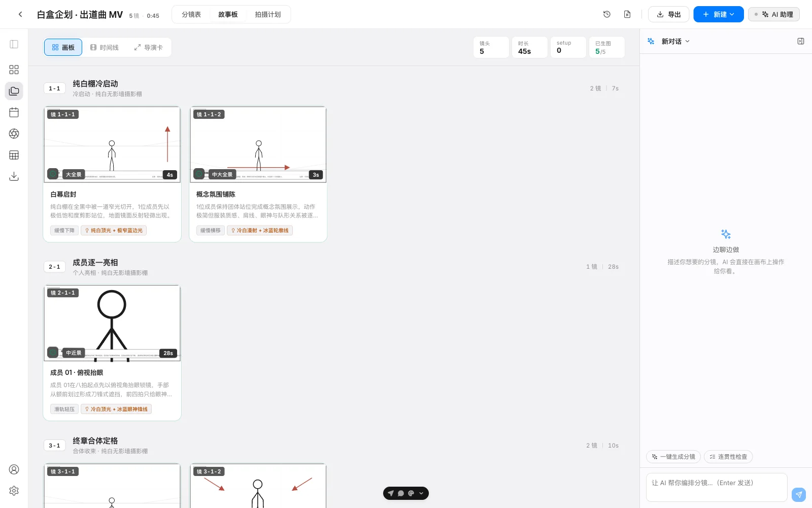This screenshot has height=508, width=812.
Task: Click the 导出 export button
Action: coord(669,14)
